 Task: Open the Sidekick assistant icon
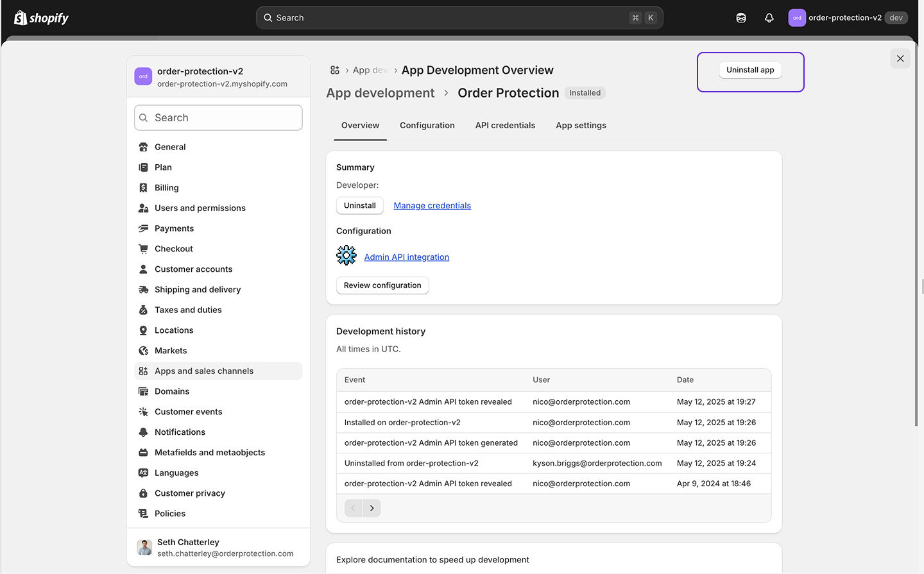tap(741, 18)
